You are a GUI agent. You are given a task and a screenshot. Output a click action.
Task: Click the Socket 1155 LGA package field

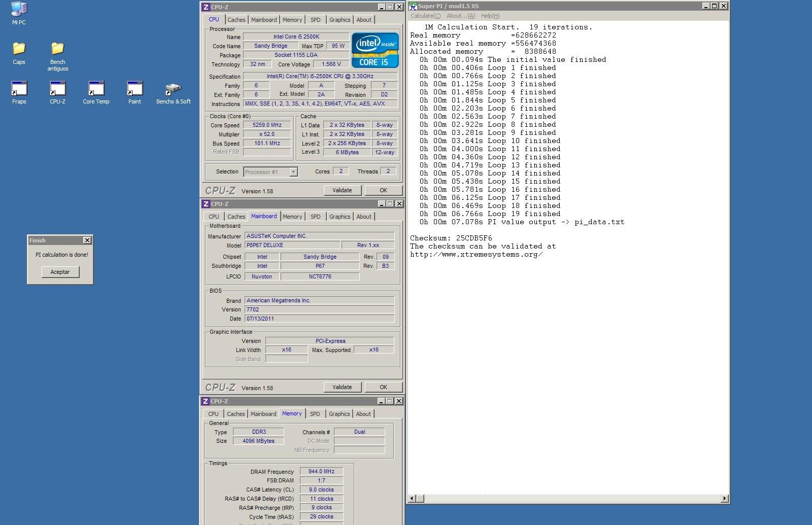(296, 55)
